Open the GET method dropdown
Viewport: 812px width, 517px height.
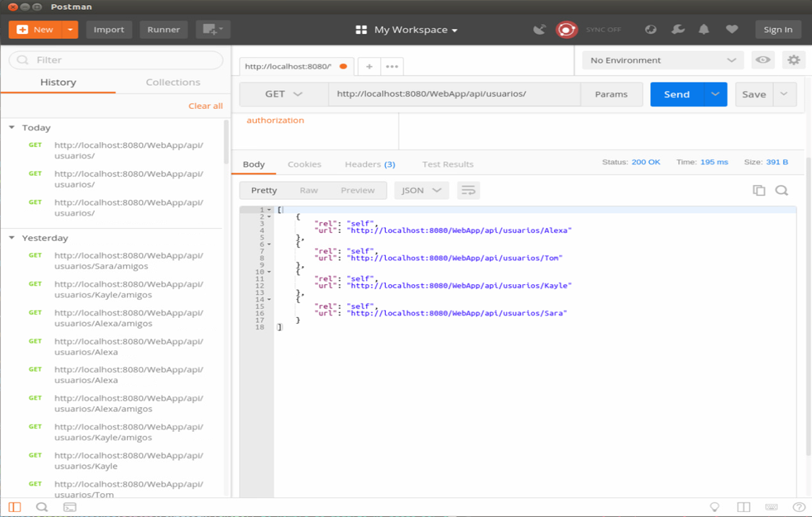[x=283, y=94]
